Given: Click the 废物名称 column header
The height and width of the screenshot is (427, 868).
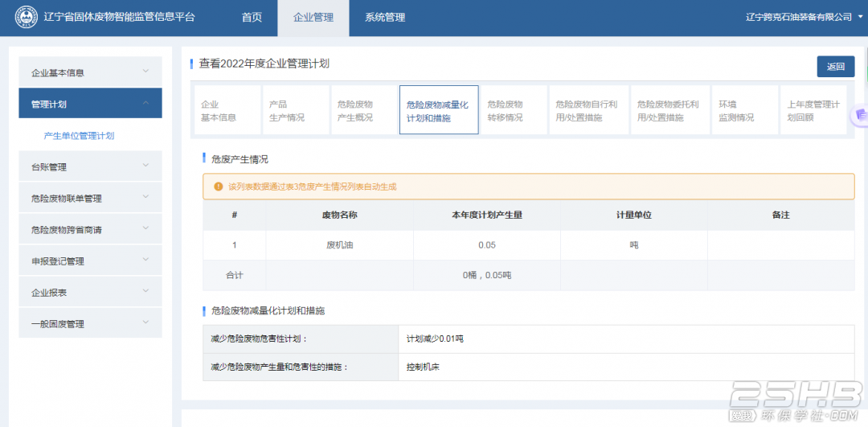Looking at the screenshot, I should 340,216.
